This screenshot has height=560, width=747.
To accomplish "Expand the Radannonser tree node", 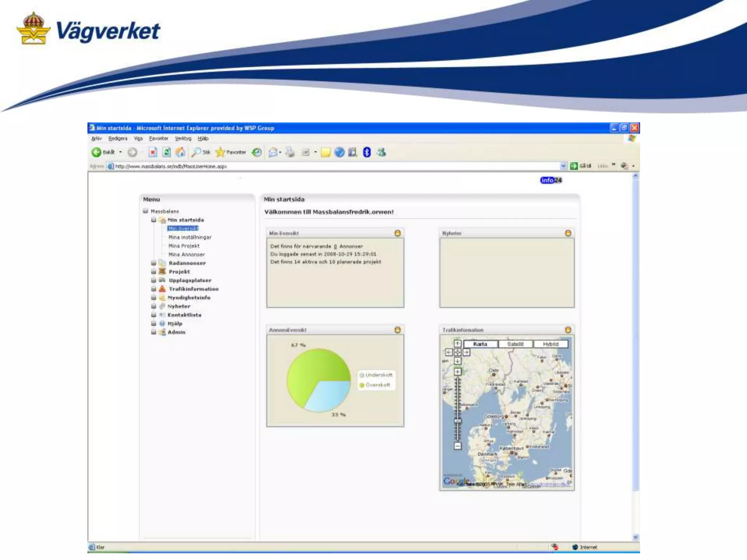I will pos(154,263).
